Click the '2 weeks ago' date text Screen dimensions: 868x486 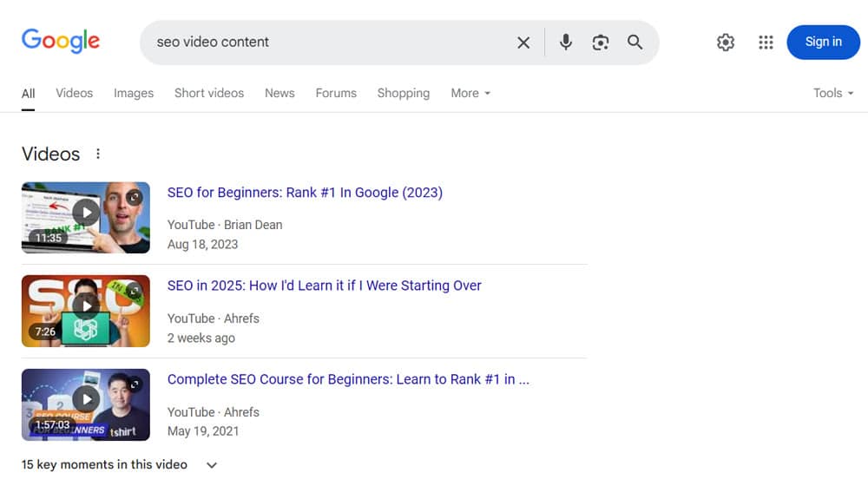click(201, 338)
